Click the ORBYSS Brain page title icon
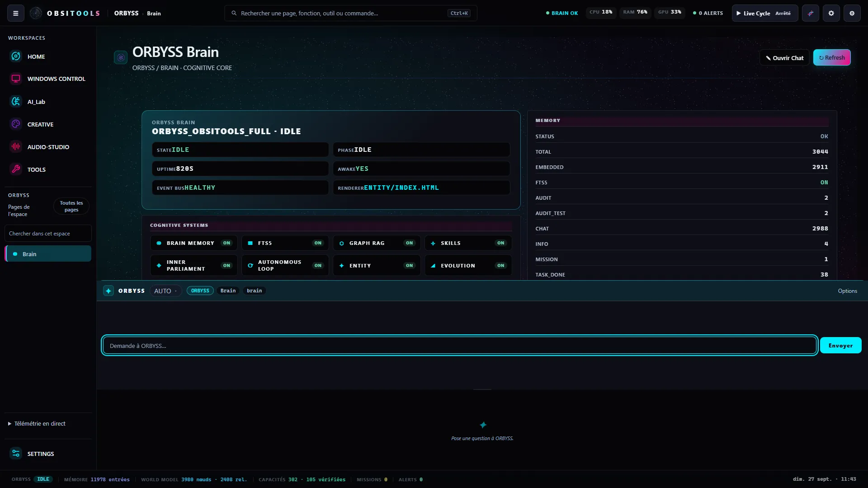The width and height of the screenshot is (868, 488). [x=121, y=57]
